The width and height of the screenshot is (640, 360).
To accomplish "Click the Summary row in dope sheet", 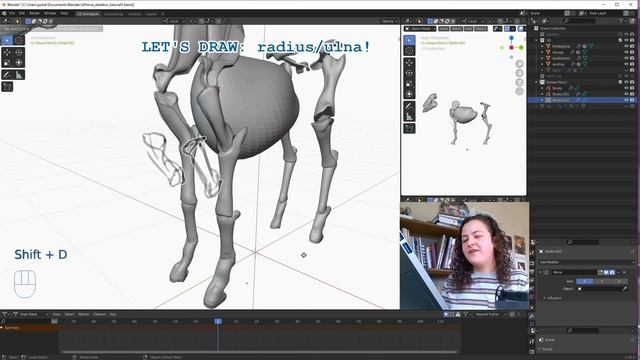I will (29, 328).
